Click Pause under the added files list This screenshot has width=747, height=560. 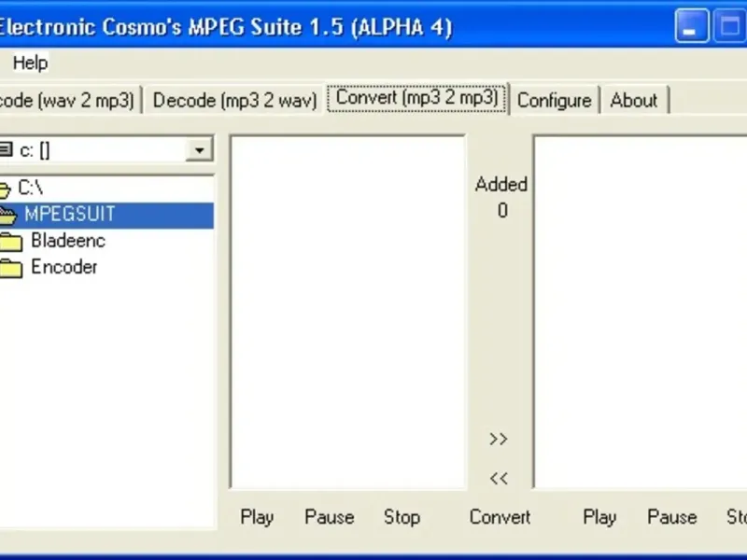671,517
